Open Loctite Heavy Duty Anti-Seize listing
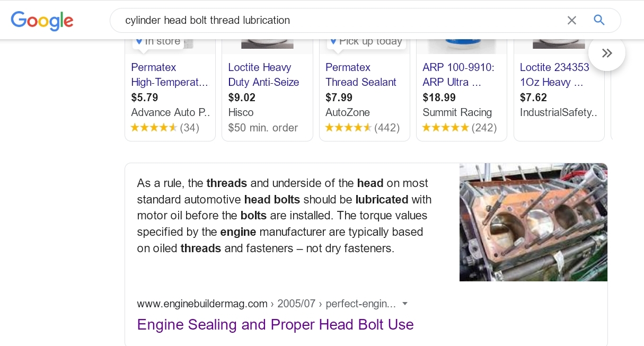 [x=263, y=75]
